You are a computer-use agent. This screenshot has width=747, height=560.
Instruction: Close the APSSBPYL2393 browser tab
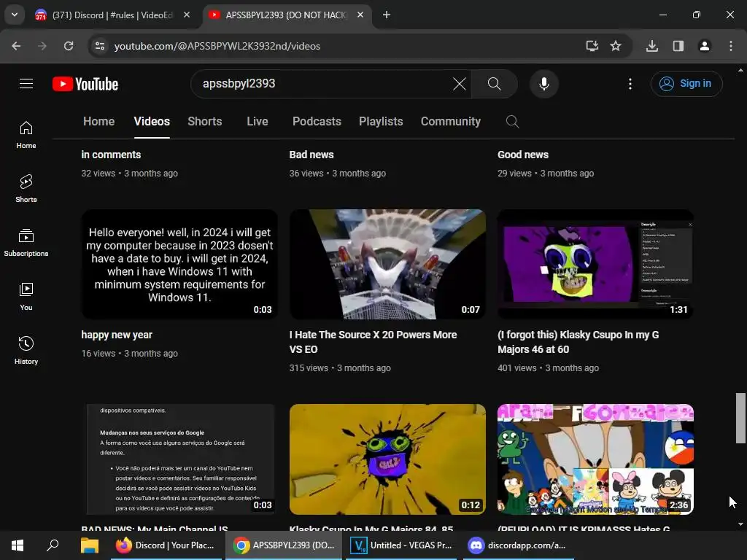coord(360,15)
